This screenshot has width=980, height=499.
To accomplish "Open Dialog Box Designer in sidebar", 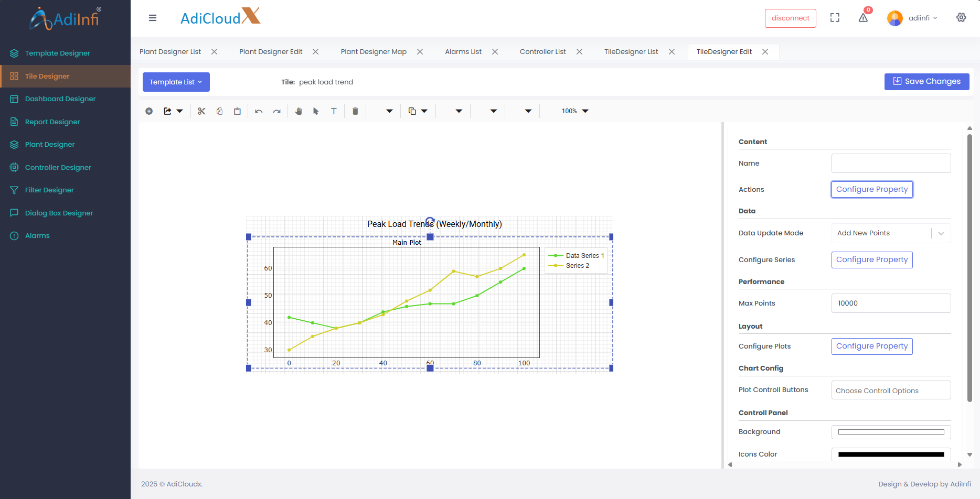I will click(x=65, y=213).
